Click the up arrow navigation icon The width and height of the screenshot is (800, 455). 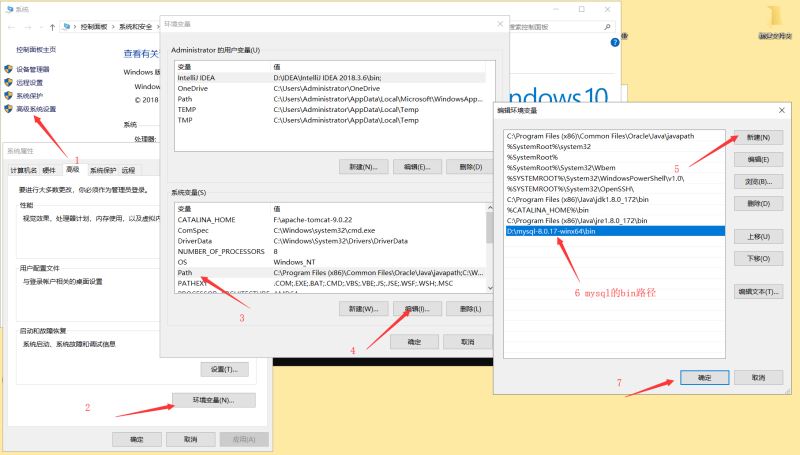click(51, 27)
